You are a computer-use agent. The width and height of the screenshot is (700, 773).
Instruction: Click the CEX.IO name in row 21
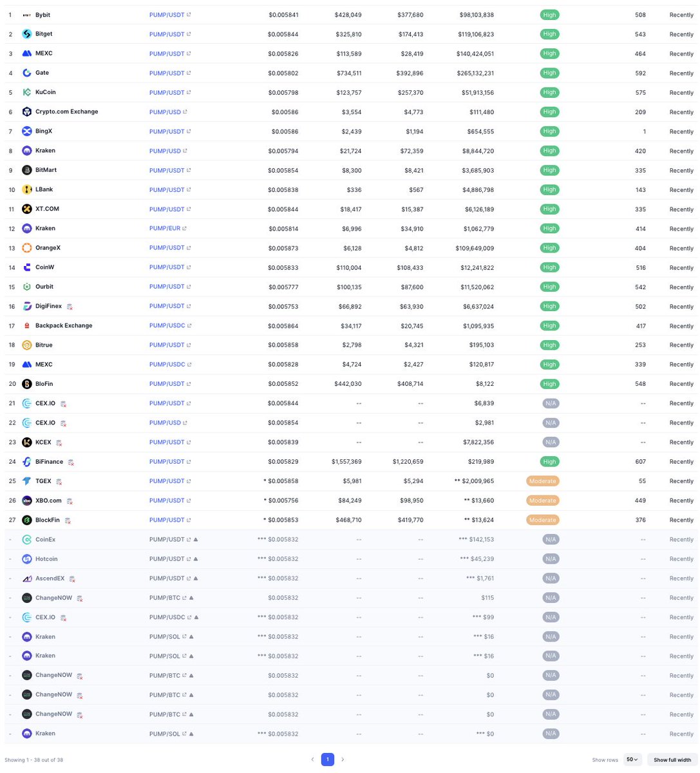coord(45,403)
